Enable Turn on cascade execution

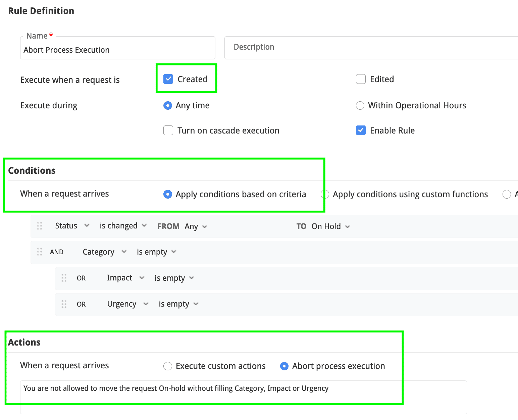(168, 130)
